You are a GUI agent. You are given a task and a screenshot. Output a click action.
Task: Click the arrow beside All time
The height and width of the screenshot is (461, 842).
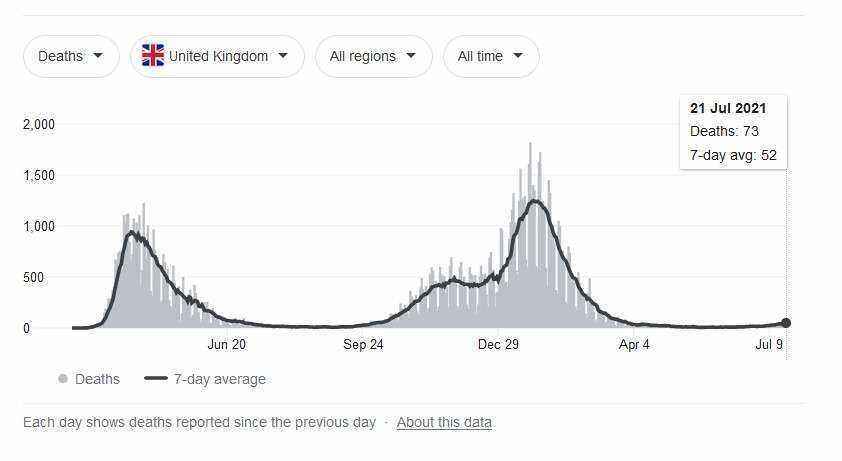(x=518, y=55)
